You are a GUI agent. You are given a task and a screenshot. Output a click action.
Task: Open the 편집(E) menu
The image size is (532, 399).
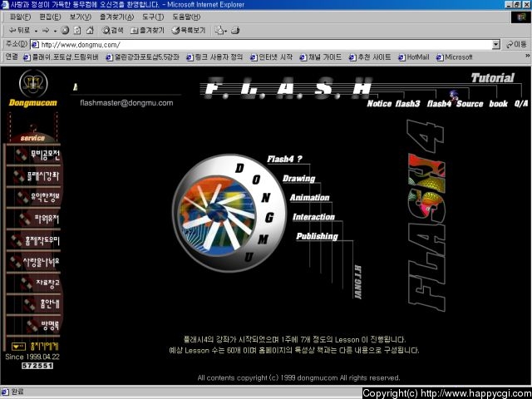point(50,17)
